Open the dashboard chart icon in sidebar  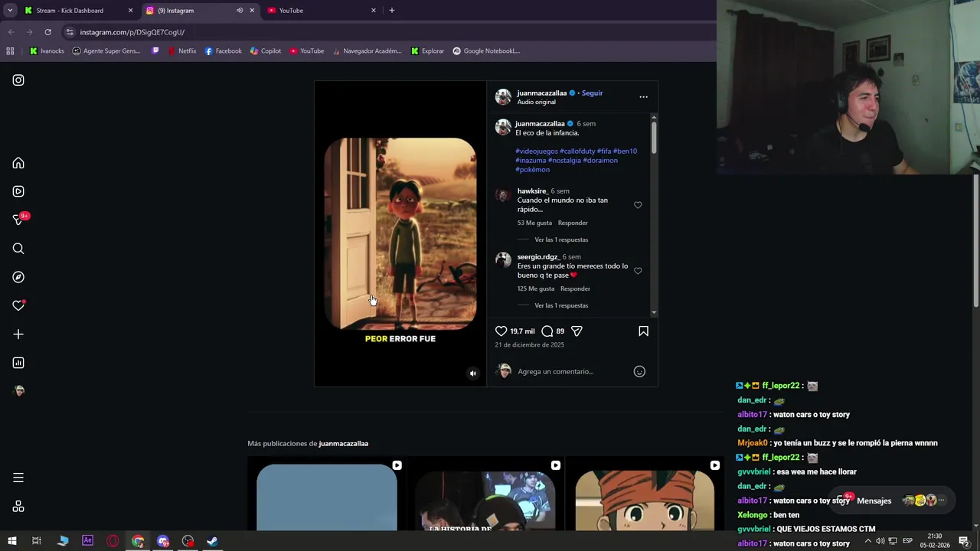[18, 363]
